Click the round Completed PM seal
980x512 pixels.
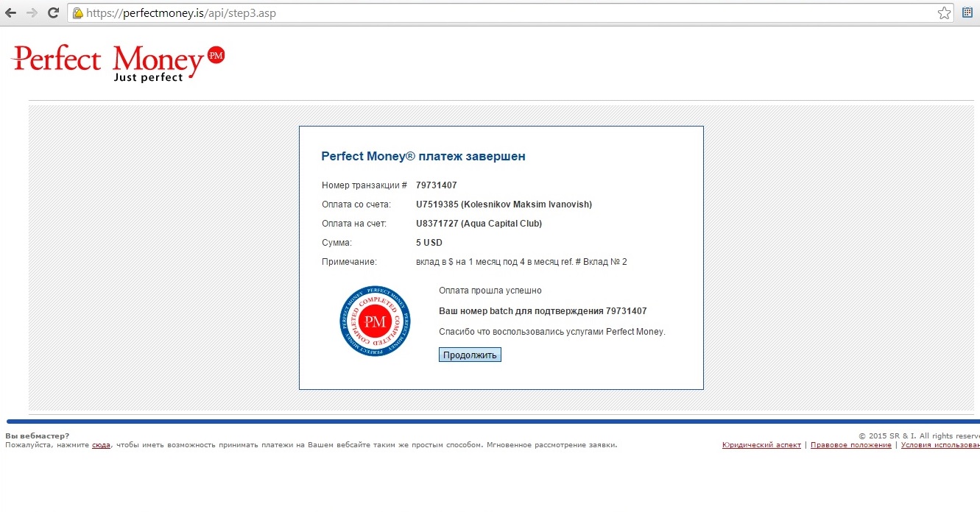tap(375, 321)
